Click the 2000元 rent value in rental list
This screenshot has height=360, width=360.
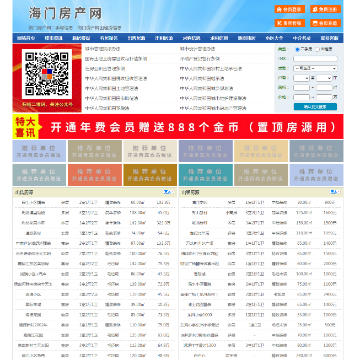330,264
